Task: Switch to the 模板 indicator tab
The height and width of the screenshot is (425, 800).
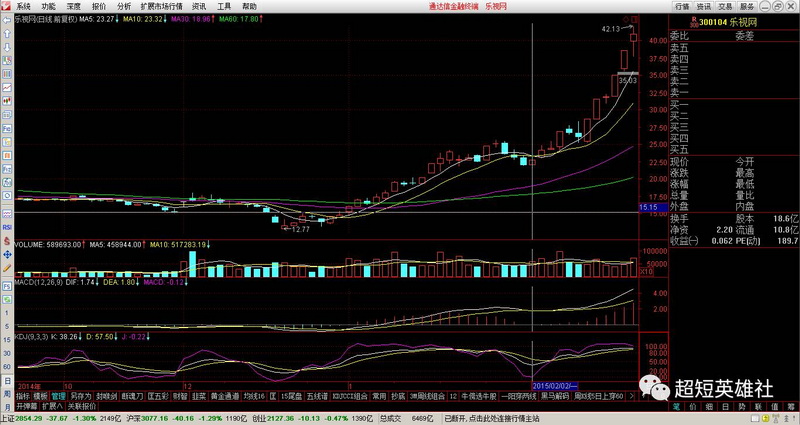Action: pyautogui.click(x=40, y=396)
